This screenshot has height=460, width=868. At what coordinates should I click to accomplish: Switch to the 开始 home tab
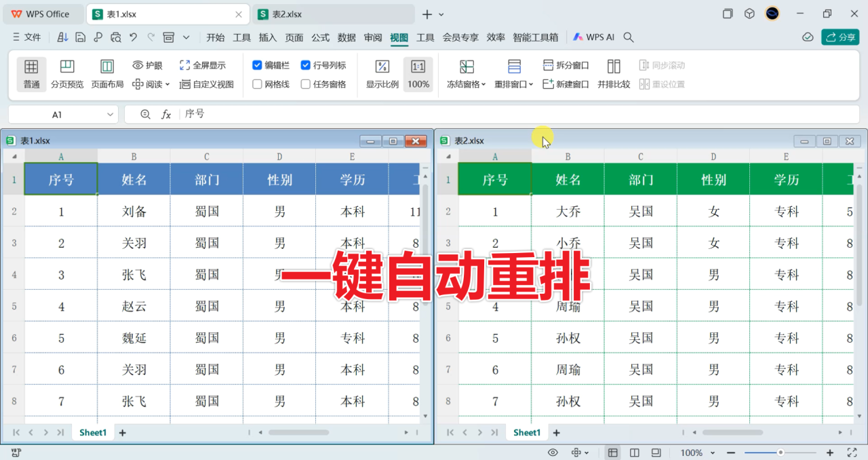click(x=216, y=37)
